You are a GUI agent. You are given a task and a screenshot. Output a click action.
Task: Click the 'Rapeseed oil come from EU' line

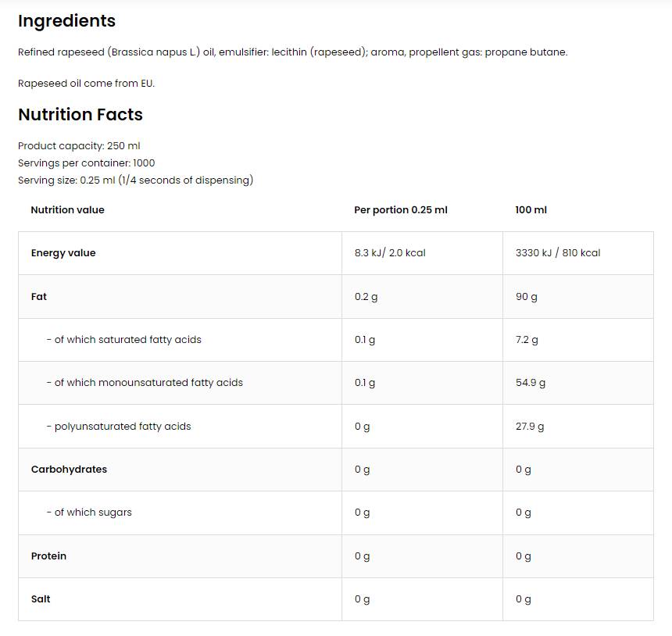point(86,84)
